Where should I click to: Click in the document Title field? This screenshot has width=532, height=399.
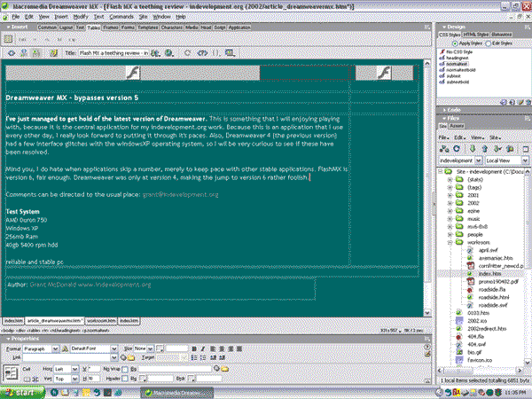click(113, 53)
